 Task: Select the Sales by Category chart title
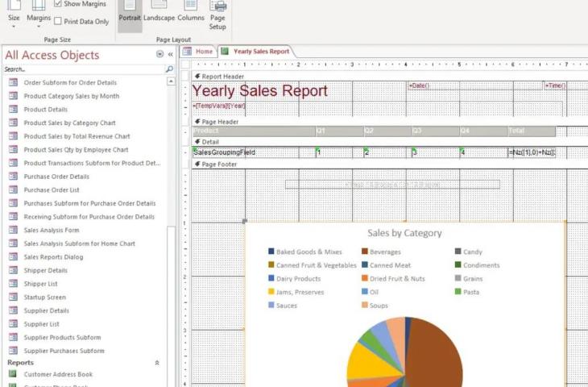pyautogui.click(x=404, y=233)
